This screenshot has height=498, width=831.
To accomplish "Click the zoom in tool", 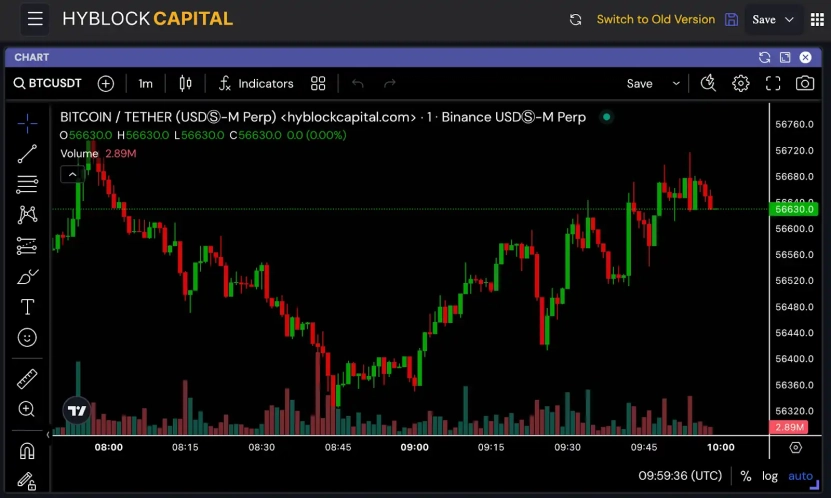I will tap(27, 409).
